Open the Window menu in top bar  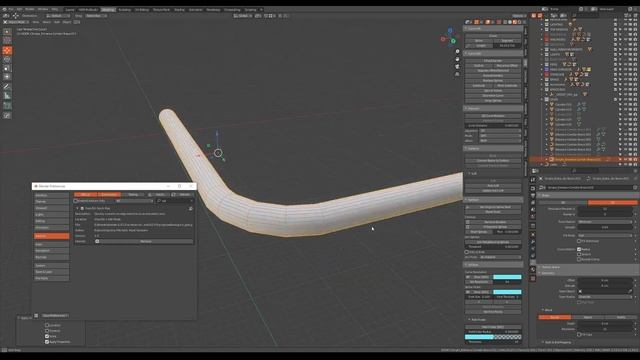tap(43, 9)
